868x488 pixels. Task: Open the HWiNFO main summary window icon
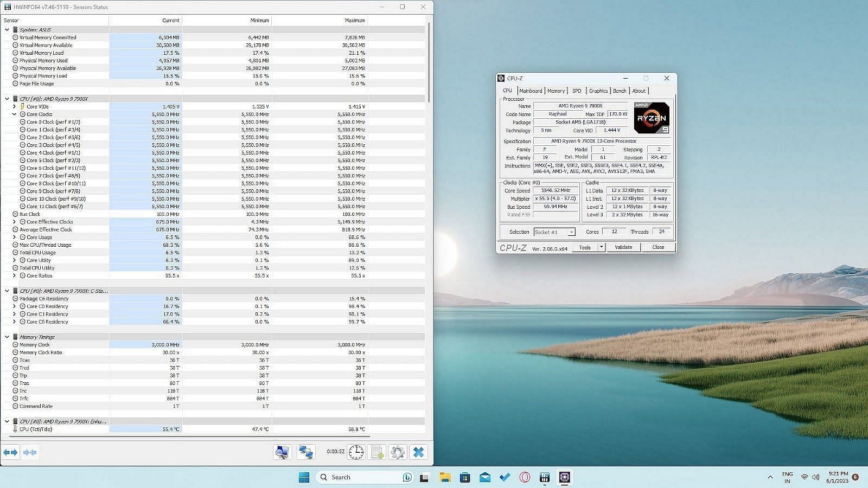tap(282, 452)
